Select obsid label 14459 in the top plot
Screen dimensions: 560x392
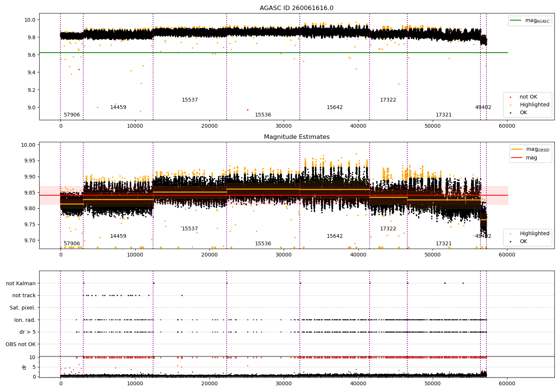[x=118, y=108]
